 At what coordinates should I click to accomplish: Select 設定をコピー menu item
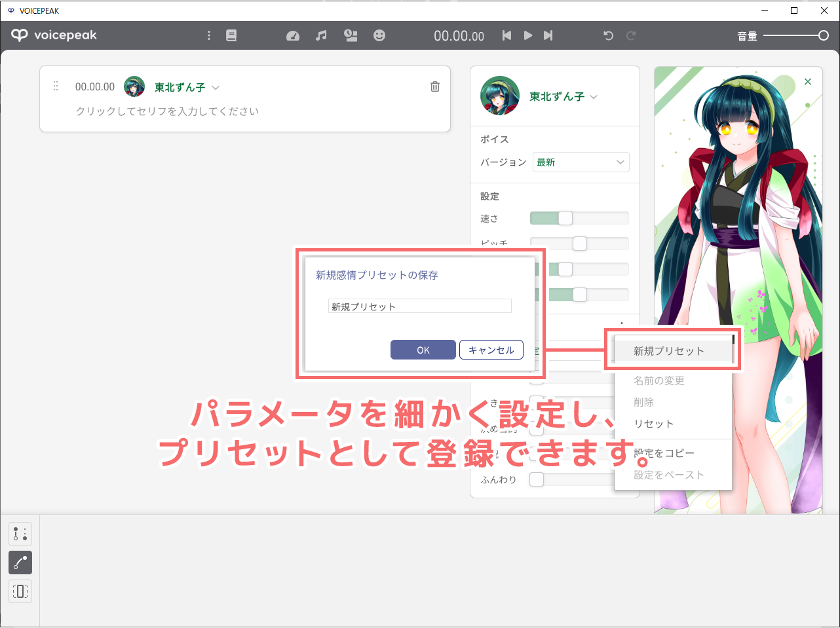[x=673, y=453]
